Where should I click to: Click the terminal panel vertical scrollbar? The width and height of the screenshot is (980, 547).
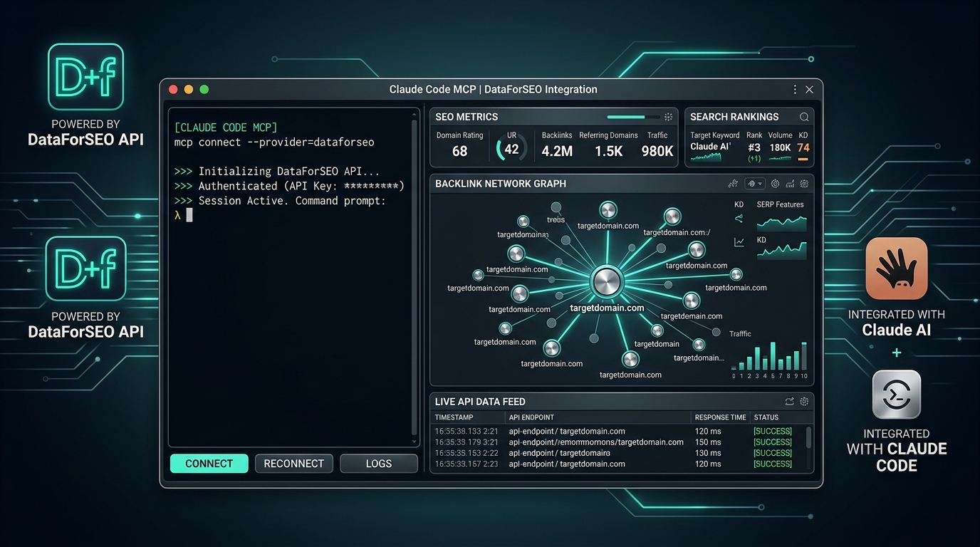pos(415,276)
